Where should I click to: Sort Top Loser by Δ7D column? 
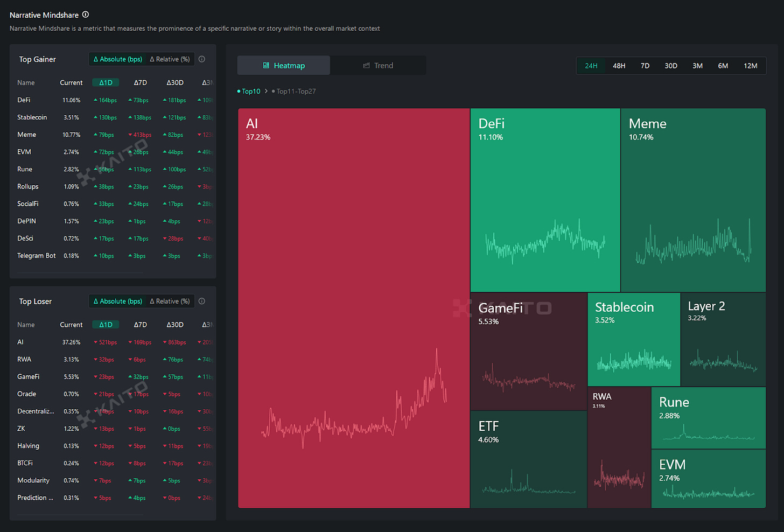point(141,325)
